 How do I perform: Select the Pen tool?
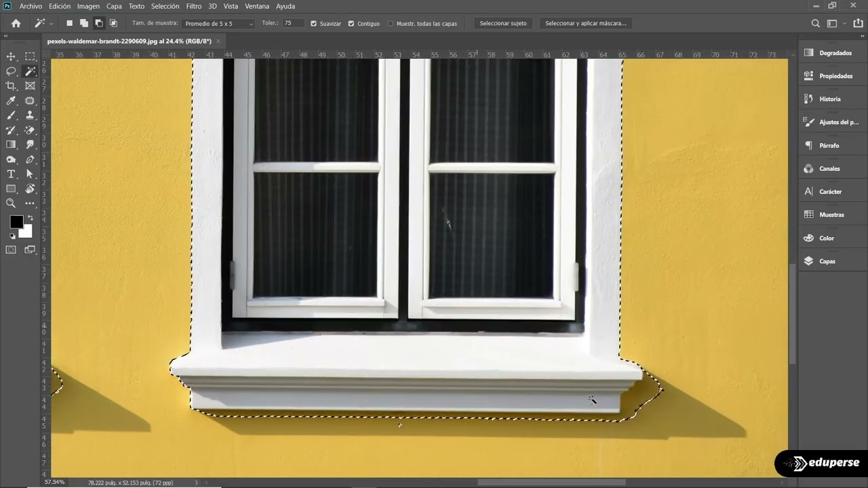click(30, 160)
